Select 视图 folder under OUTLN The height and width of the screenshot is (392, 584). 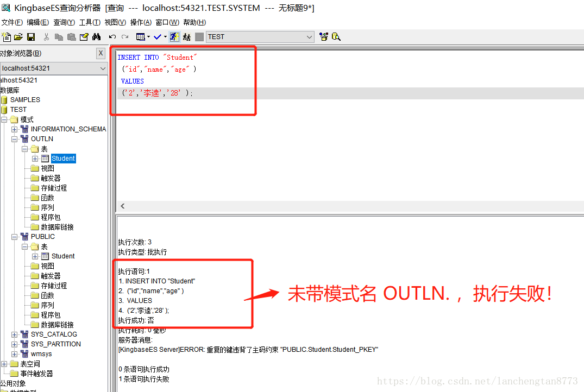[48, 168]
